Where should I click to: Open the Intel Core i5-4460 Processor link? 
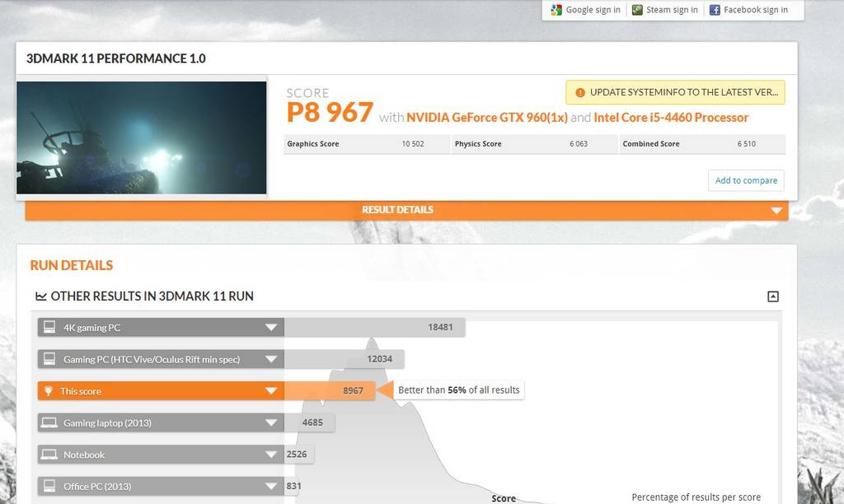tap(671, 118)
